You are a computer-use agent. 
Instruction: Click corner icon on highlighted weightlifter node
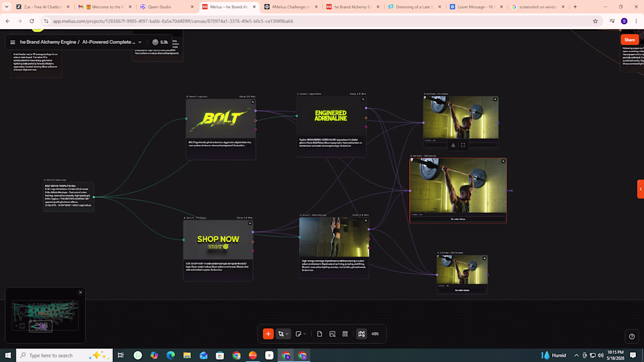point(503,161)
